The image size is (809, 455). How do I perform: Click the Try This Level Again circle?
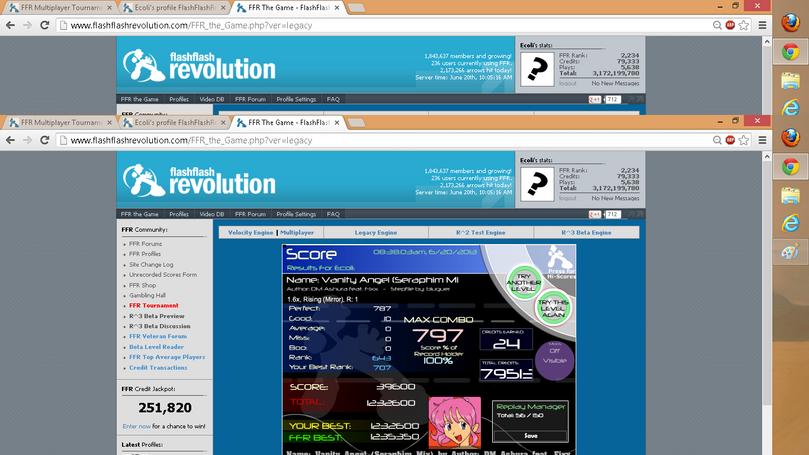[553, 308]
